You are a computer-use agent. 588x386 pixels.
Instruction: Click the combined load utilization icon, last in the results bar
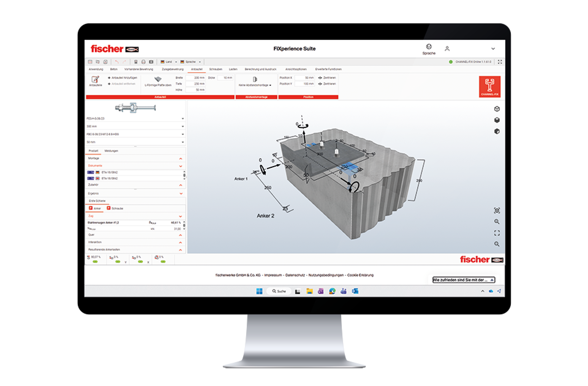coord(156,257)
